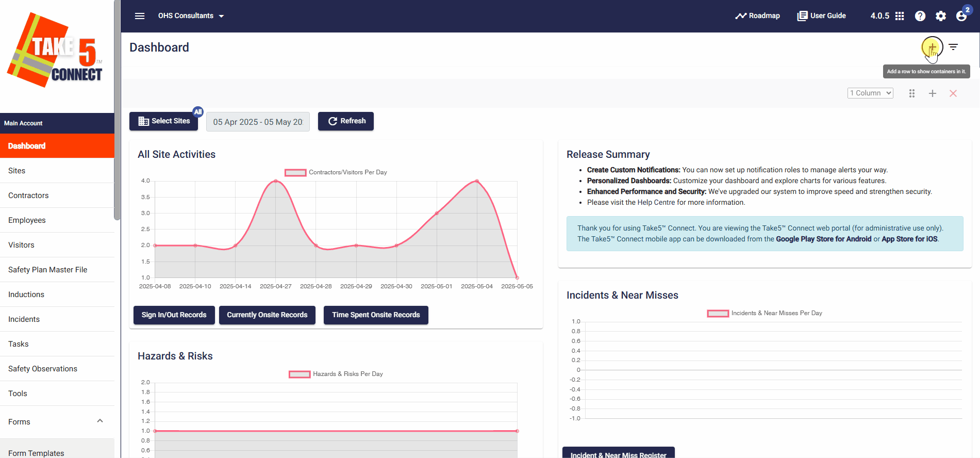980x458 pixels.
Task: Click the 2025-04-27 peak data point
Action: coord(276,181)
